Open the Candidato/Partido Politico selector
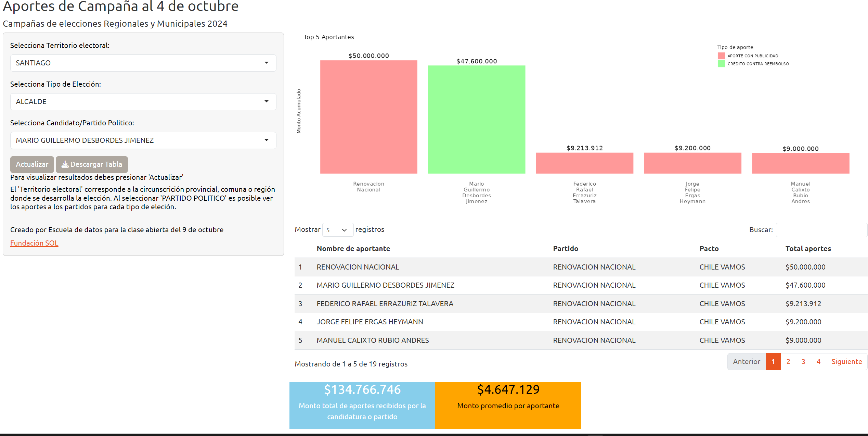Viewport: 868px width, 436px height. click(x=143, y=140)
